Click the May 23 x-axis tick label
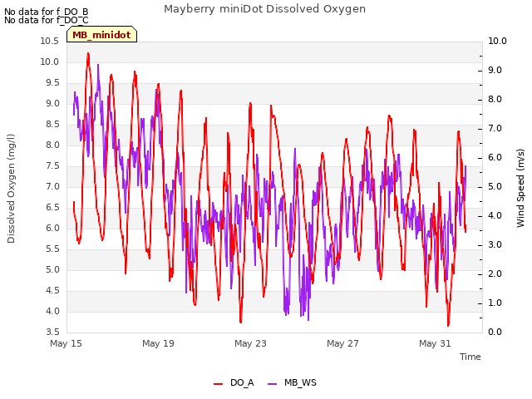This screenshot has height=399, width=532. click(250, 343)
